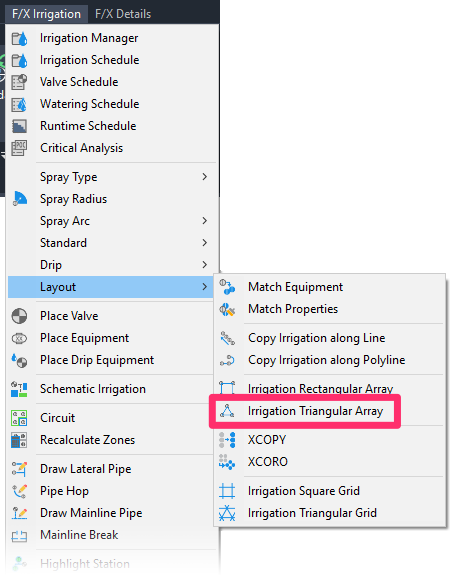
Task: Click the Copy Irrigation along Line icon
Action: (x=227, y=338)
